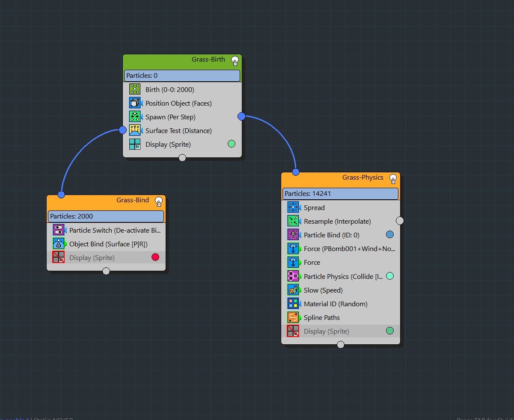The image size is (514, 420).
Task: Click the Spline Paths operator icon
Action: coord(293,317)
